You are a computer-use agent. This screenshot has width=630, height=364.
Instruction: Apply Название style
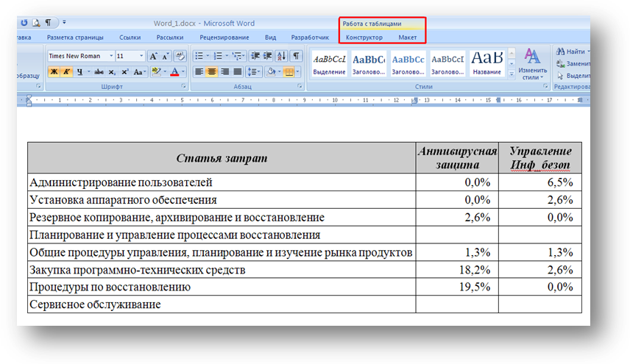486,64
